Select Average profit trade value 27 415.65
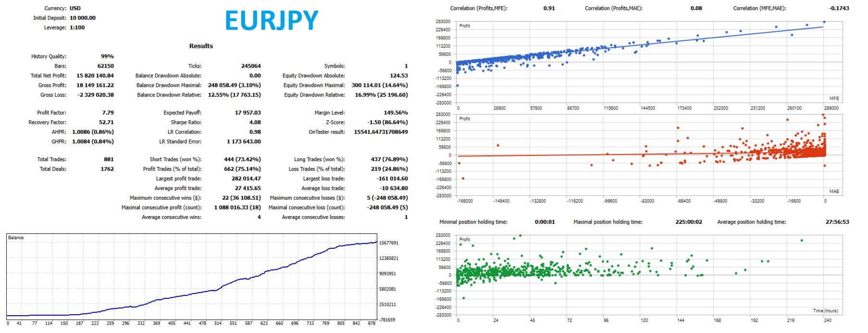The width and height of the screenshot is (868, 333). click(248, 188)
